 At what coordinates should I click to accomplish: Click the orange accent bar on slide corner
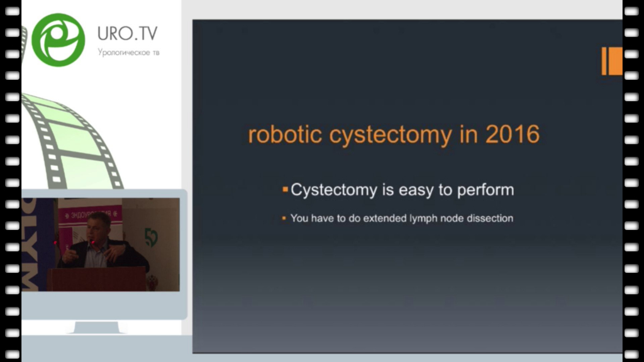tap(611, 61)
